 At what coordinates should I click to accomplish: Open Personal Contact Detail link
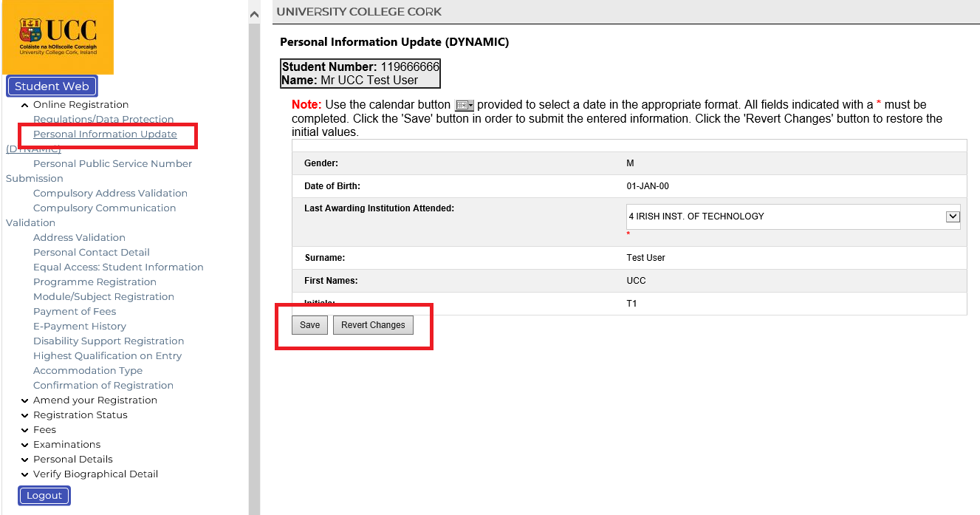click(92, 253)
